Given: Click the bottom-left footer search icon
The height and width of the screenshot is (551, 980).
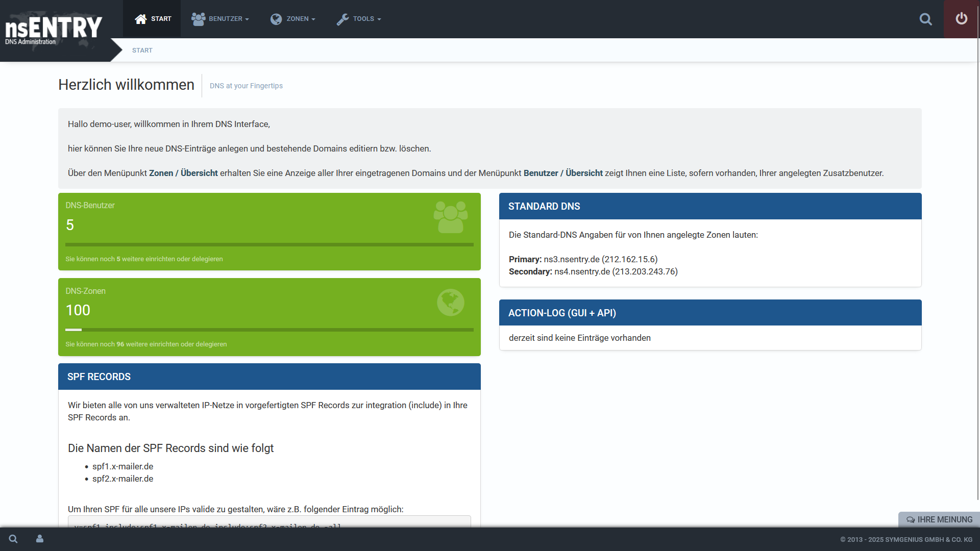Looking at the screenshot, I should [x=13, y=539].
